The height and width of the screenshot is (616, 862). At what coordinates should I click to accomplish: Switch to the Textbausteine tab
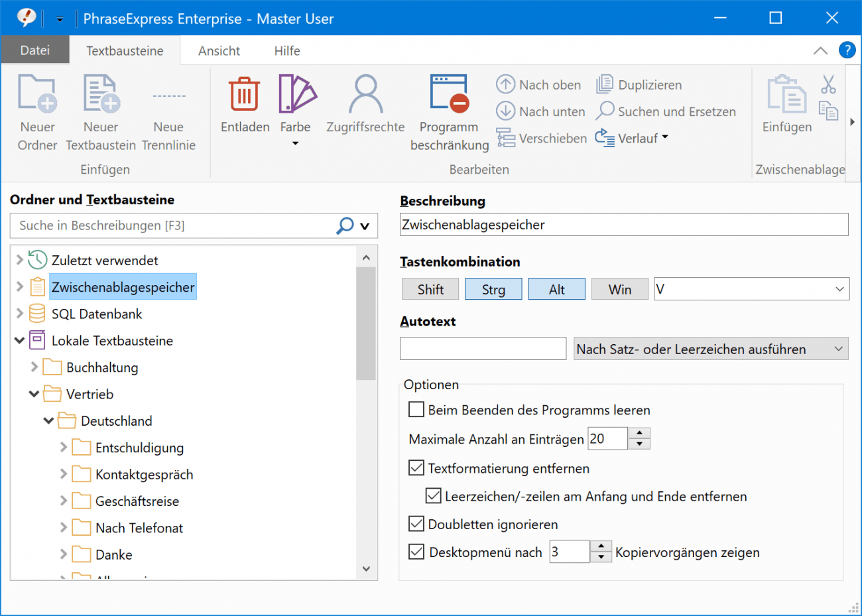(125, 50)
